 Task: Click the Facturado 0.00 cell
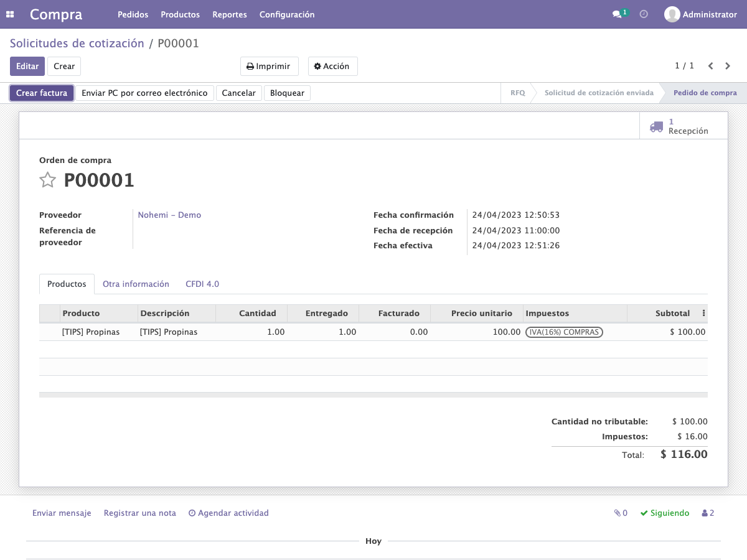pos(395,332)
